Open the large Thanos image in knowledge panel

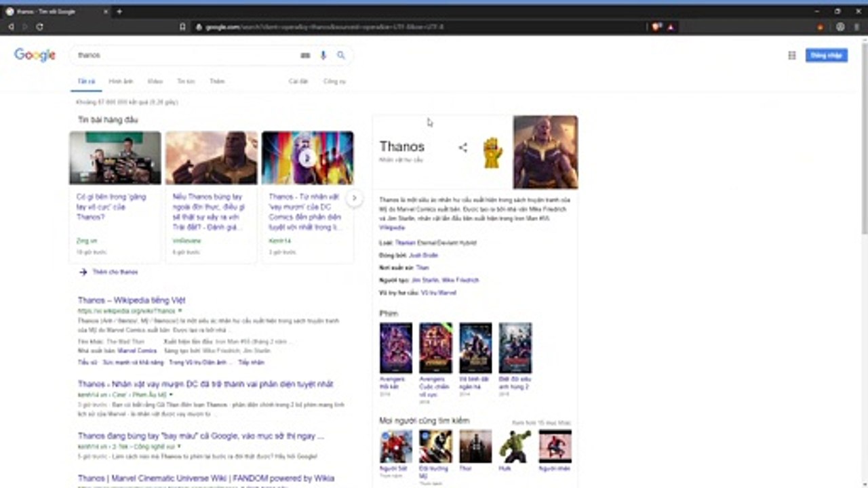pos(545,152)
